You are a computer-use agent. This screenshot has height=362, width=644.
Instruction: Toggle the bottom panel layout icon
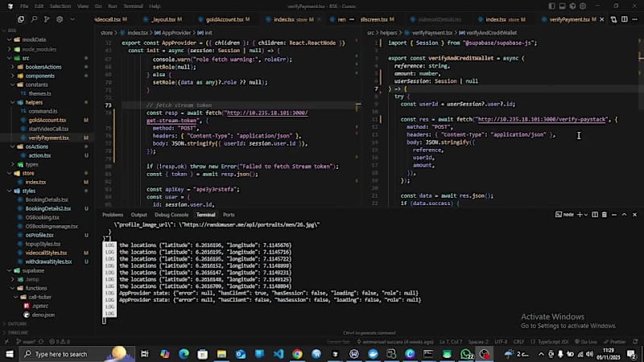click(562, 6)
